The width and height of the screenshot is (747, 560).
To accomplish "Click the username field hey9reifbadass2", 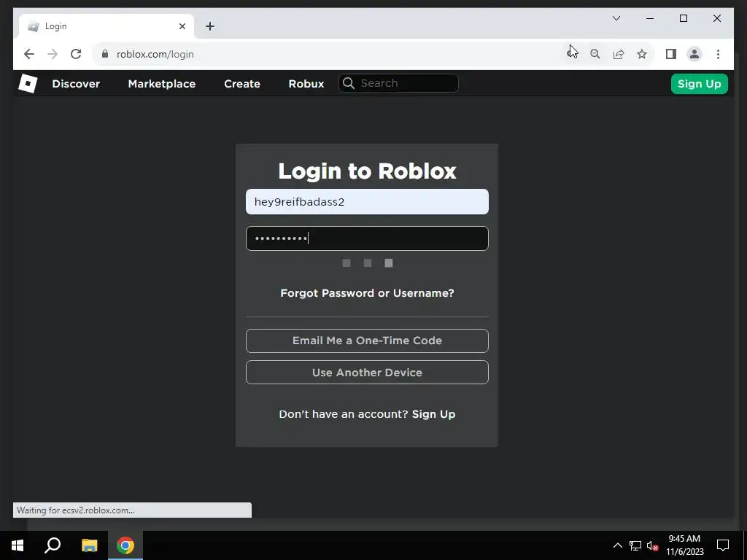I will click(x=367, y=201).
